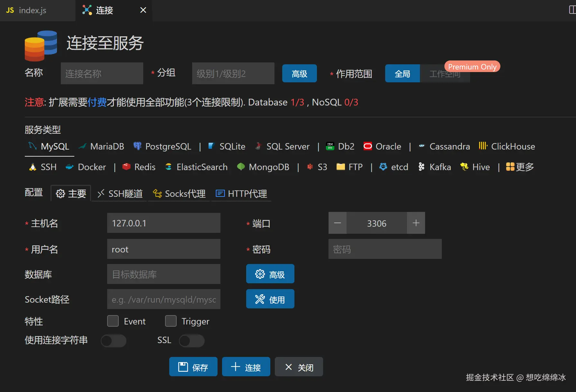The height and width of the screenshot is (392, 576).
Task: Focus the 连接名称 name field
Action: [x=102, y=73]
